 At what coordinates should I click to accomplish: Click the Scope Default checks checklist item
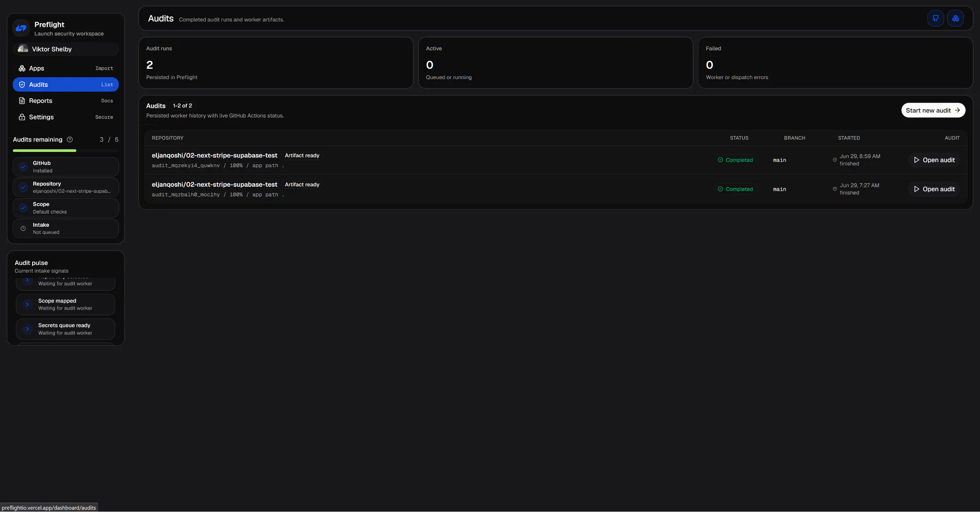(x=66, y=208)
